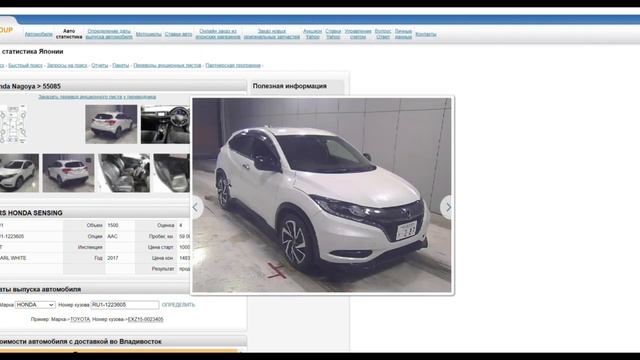Open the front seats interior thumbnail
This screenshot has width=640, height=360.
pos(124,173)
